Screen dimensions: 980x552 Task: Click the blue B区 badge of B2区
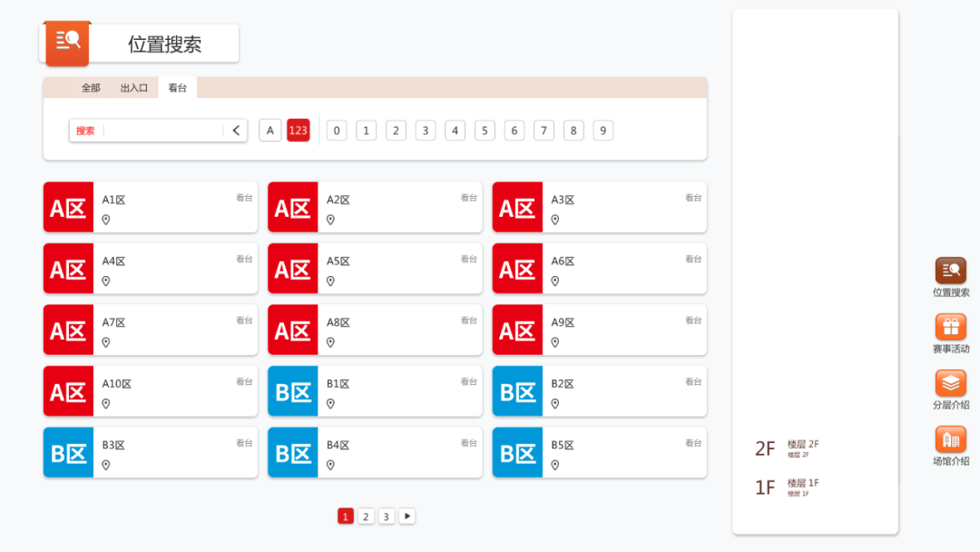coord(517,391)
